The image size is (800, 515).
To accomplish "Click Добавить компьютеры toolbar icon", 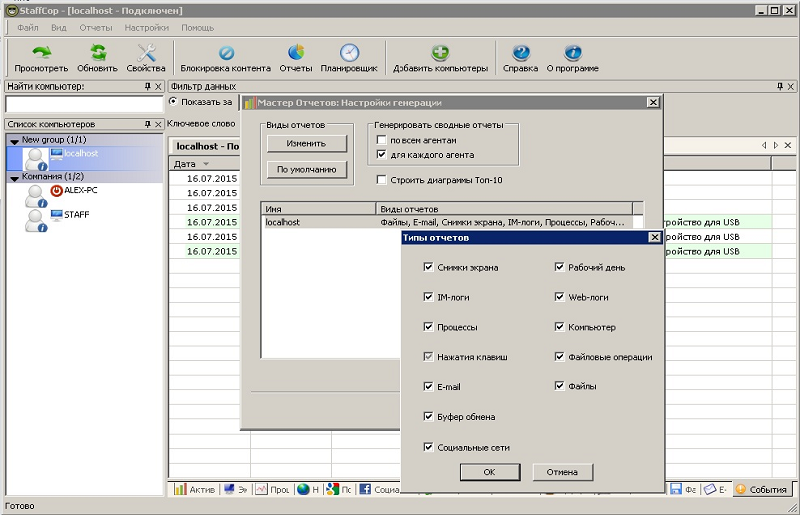I will 440,53.
